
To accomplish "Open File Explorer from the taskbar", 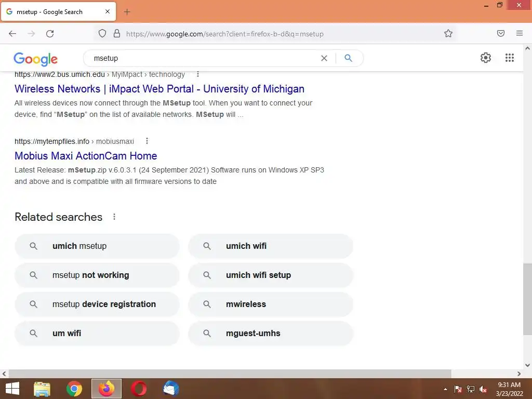I will pos(42,389).
